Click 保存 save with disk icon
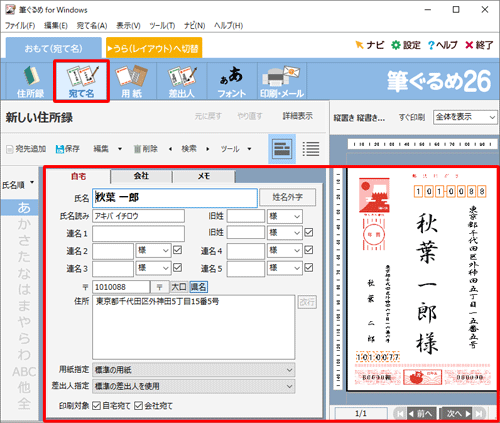This screenshot has height=423, width=500. [x=68, y=149]
